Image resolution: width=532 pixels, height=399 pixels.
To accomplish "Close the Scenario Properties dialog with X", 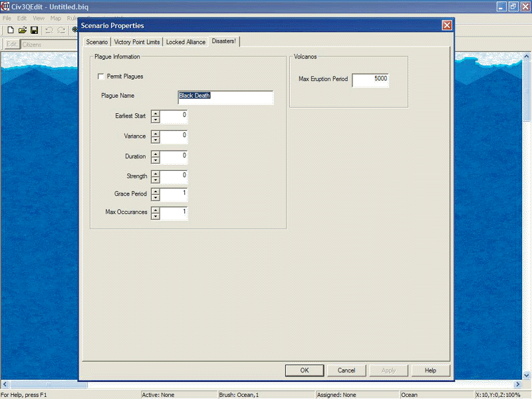I will [x=447, y=25].
